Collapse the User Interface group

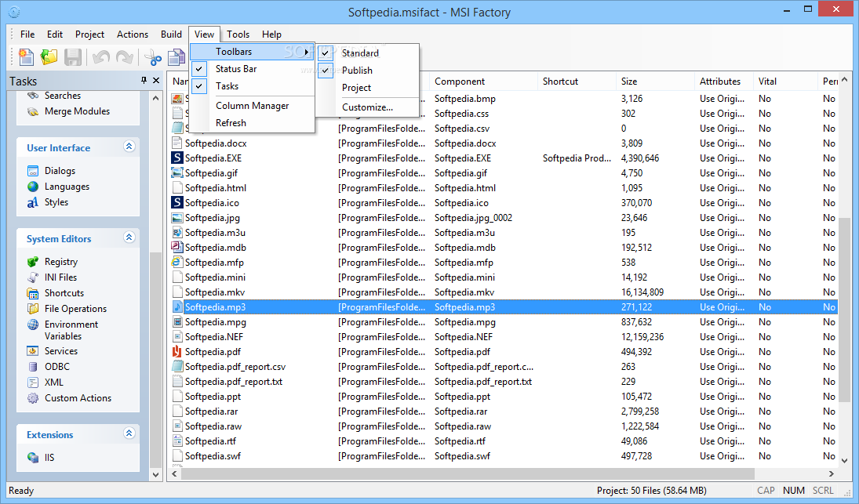tap(129, 146)
